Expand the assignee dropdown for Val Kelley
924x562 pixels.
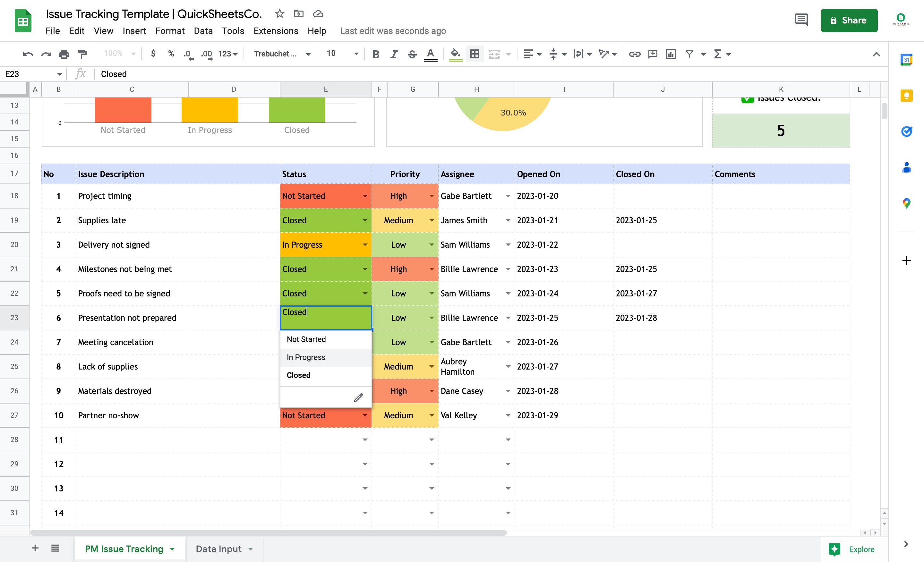508,415
